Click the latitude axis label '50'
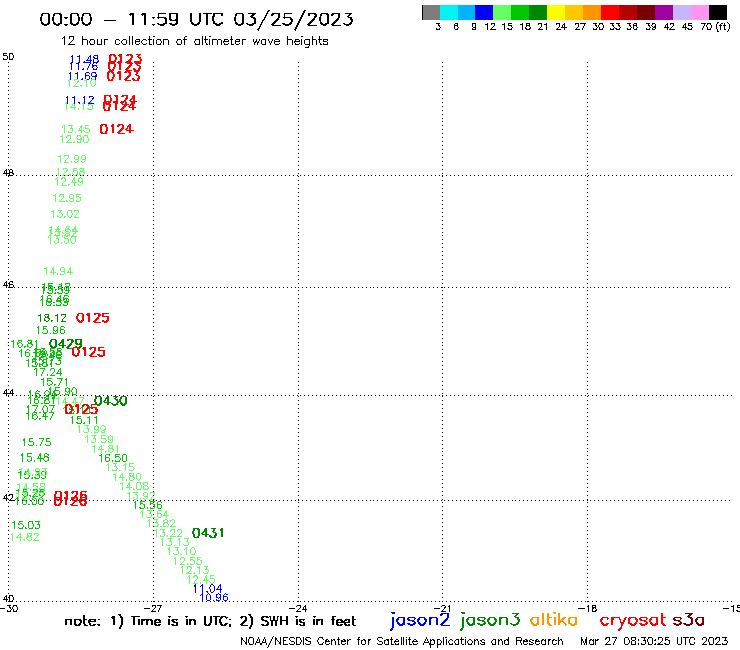 [x=8, y=57]
